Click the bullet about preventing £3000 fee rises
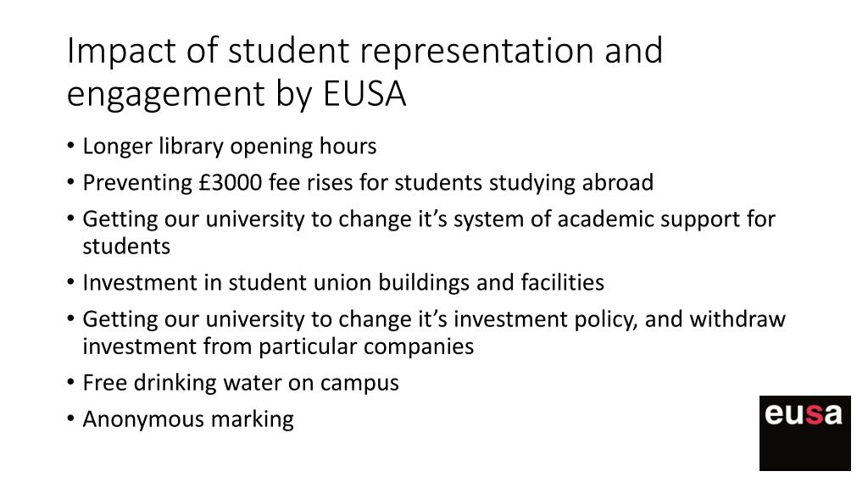The image size is (868, 488). pyautogui.click(x=368, y=183)
